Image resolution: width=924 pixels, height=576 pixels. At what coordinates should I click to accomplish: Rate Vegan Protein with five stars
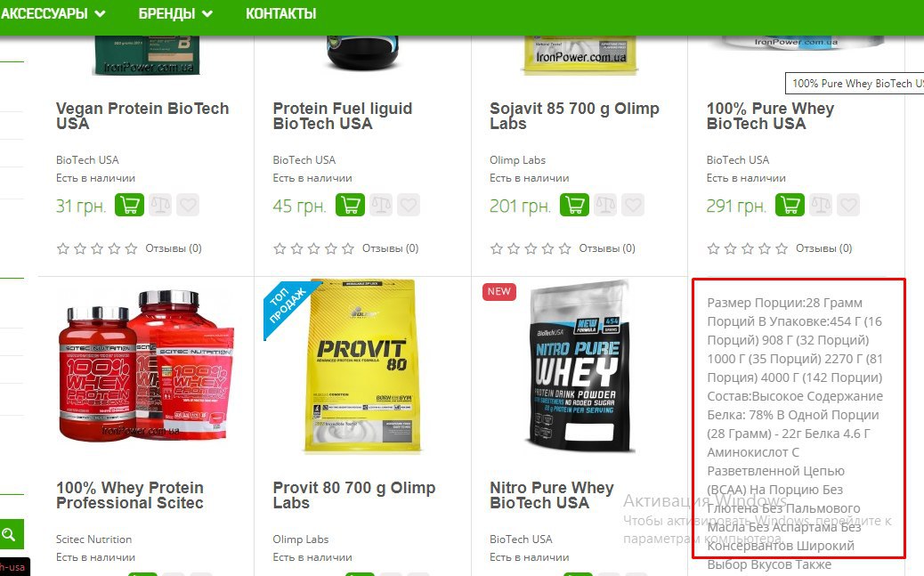click(131, 248)
